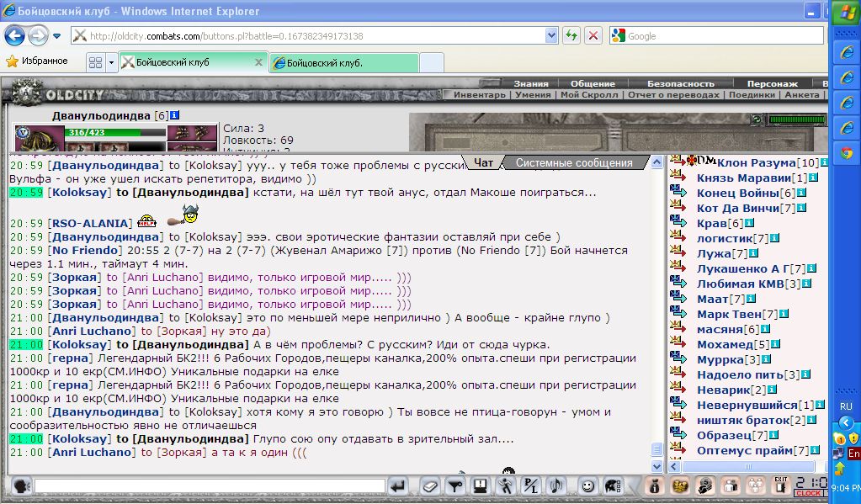Switch to the Системные сообщения tab
Image resolution: width=861 pixels, height=504 pixels.
tap(574, 162)
